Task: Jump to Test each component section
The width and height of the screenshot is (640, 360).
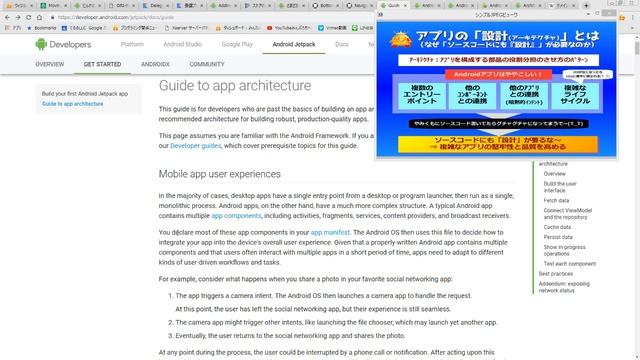Action: pos(569,264)
